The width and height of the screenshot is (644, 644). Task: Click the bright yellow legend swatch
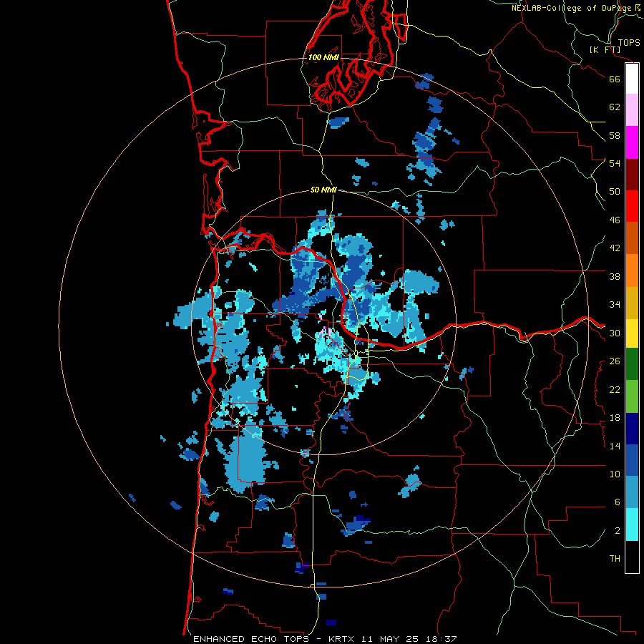click(632, 333)
